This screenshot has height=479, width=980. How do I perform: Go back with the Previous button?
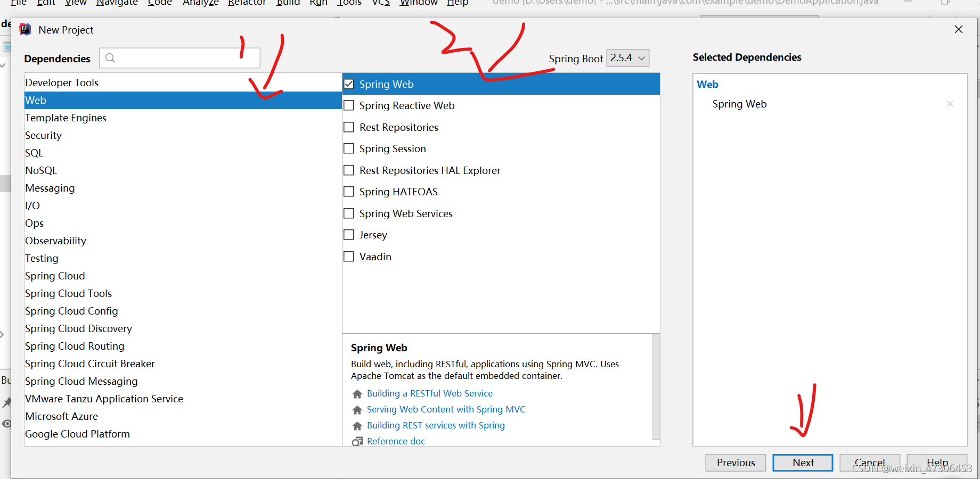pyautogui.click(x=736, y=463)
